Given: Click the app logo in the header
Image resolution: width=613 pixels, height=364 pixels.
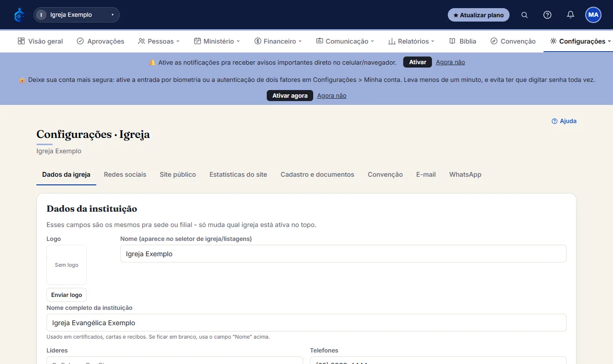Looking at the screenshot, I should [x=19, y=15].
